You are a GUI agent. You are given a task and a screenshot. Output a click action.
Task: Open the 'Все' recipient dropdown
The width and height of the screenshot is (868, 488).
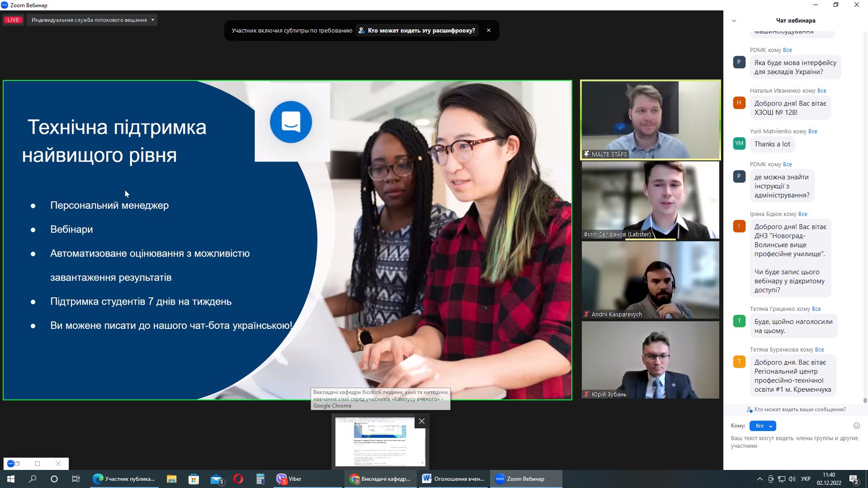pos(763,426)
